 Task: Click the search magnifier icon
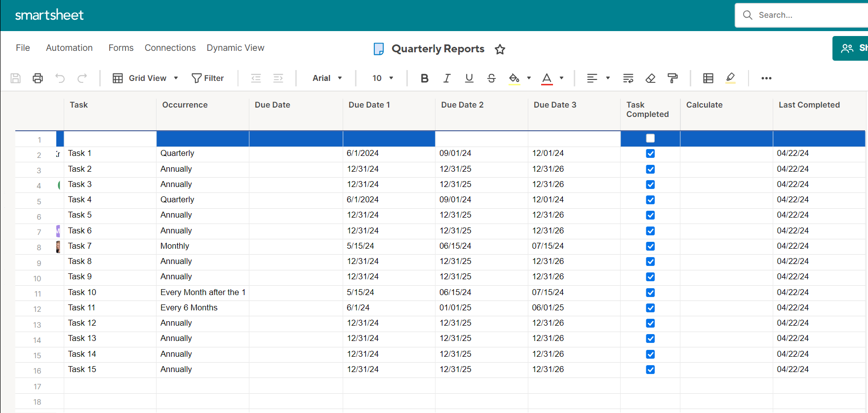coord(748,15)
